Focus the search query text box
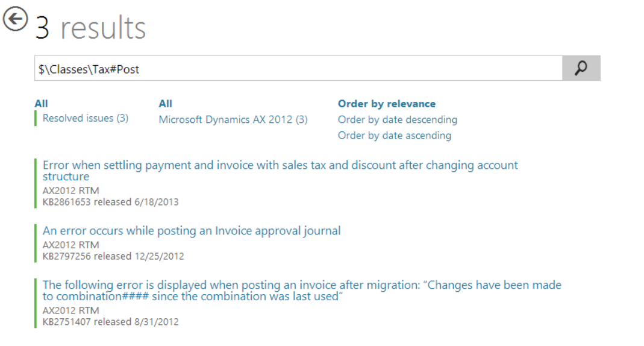644x346 pixels. [x=298, y=69]
